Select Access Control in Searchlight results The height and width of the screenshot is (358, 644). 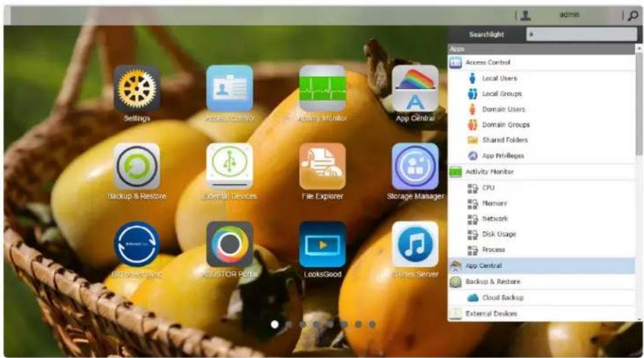pyautogui.click(x=541, y=63)
